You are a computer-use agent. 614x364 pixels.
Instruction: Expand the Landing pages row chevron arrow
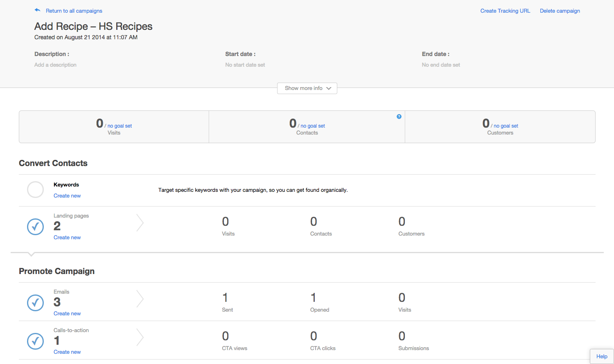coord(140,223)
